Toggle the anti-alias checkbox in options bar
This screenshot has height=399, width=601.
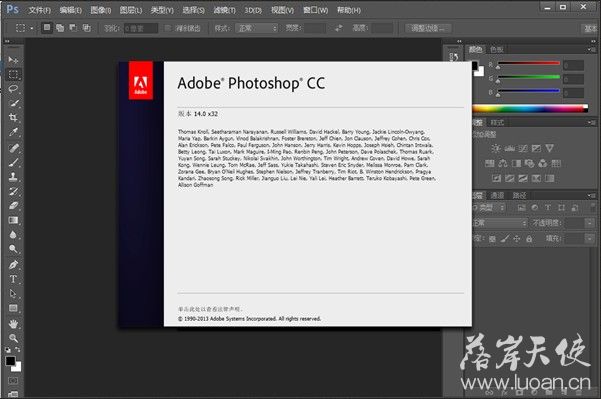click(x=168, y=28)
